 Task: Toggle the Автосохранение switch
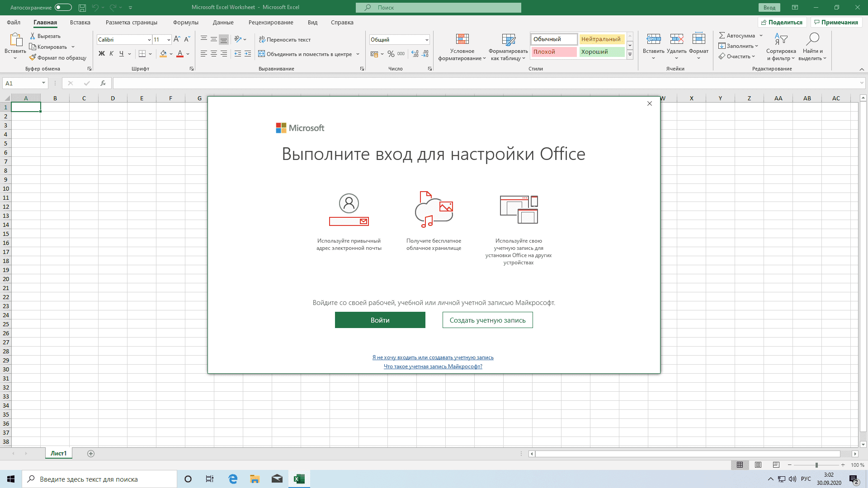point(63,7)
